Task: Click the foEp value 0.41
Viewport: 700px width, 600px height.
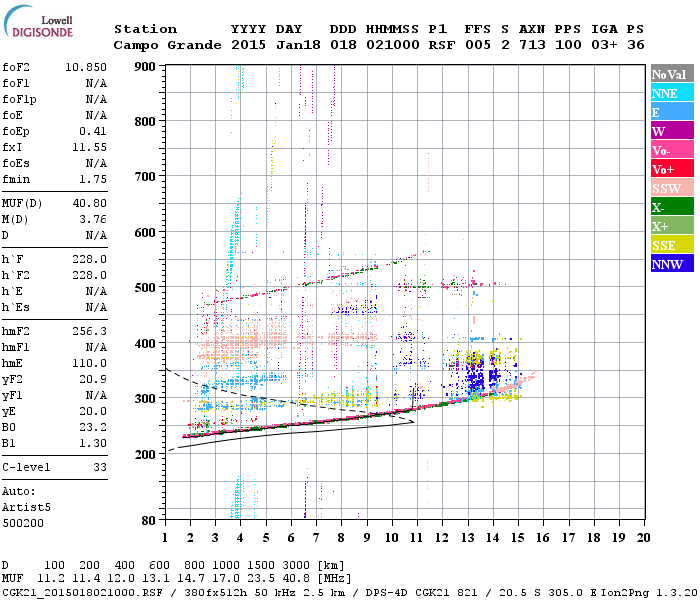Action: 93,131
